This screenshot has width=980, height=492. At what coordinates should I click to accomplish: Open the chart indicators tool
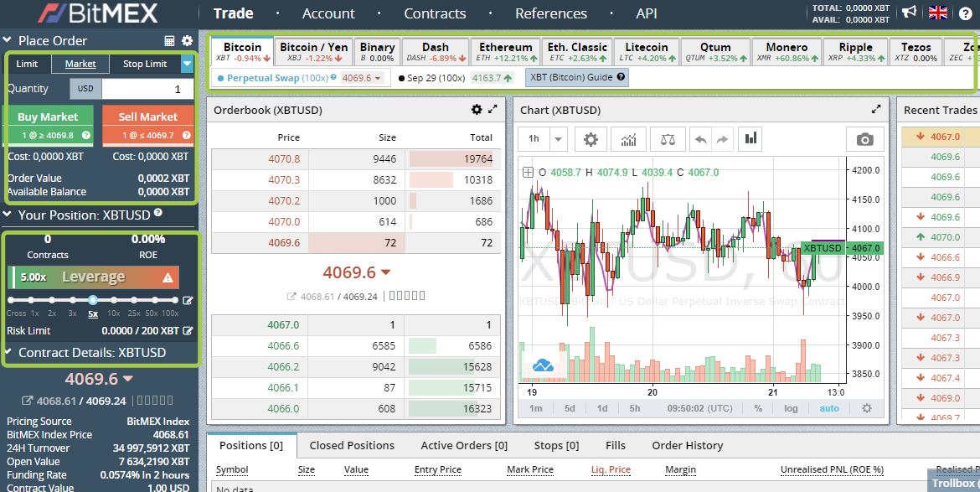click(x=628, y=139)
